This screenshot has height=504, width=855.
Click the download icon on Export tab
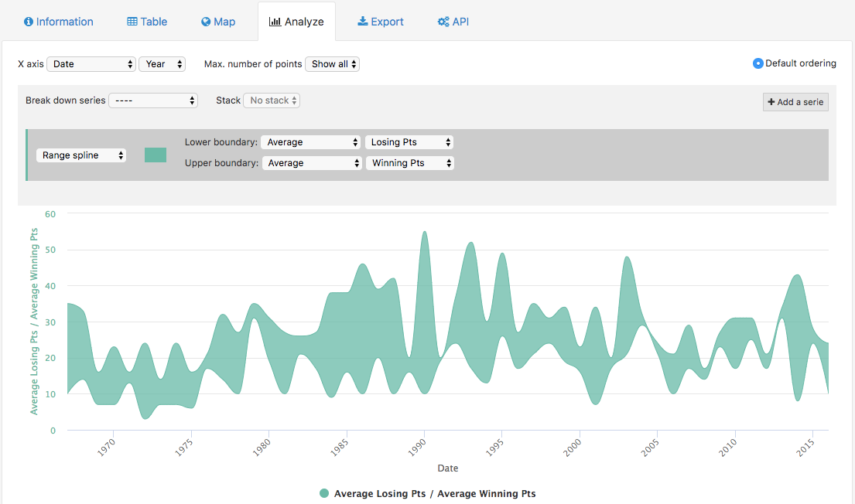362,22
